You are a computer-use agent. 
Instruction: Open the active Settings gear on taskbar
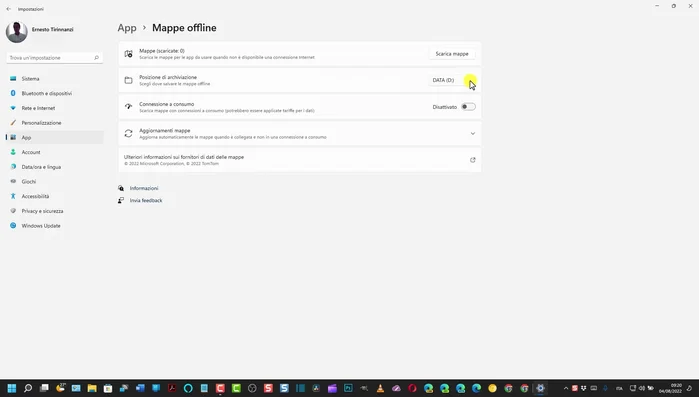(x=540, y=388)
